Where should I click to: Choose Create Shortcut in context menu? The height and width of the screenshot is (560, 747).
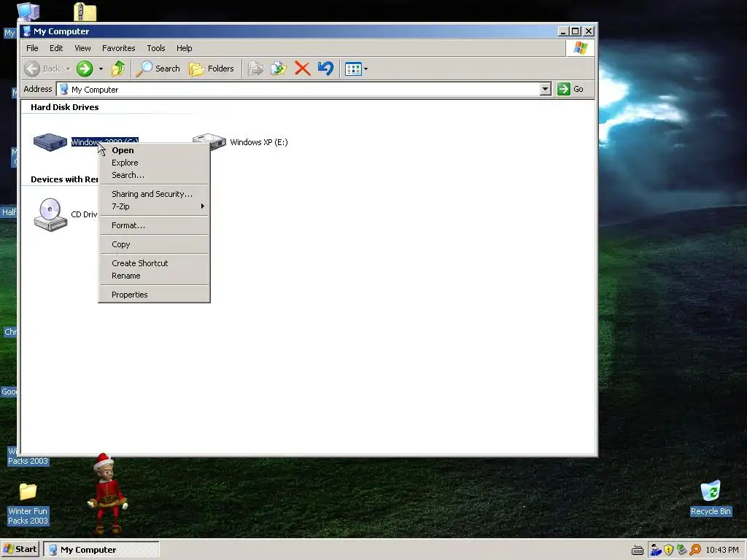154,262
